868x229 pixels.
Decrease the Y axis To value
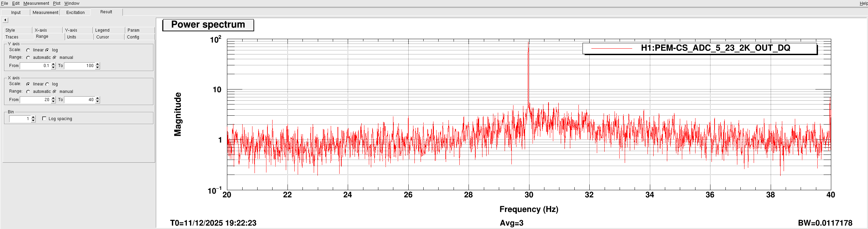click(98, 67)
